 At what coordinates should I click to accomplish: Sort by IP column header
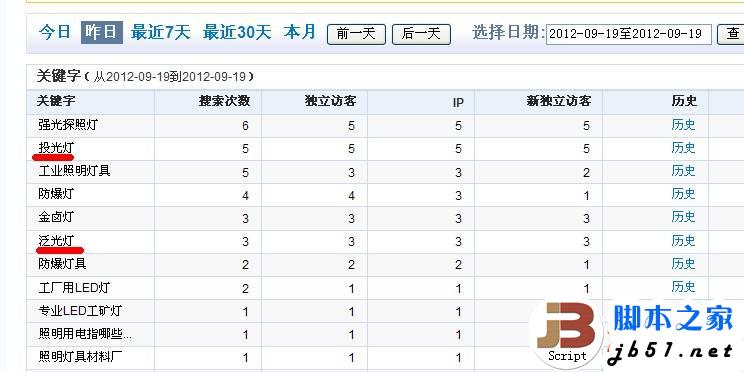[457, 102]
